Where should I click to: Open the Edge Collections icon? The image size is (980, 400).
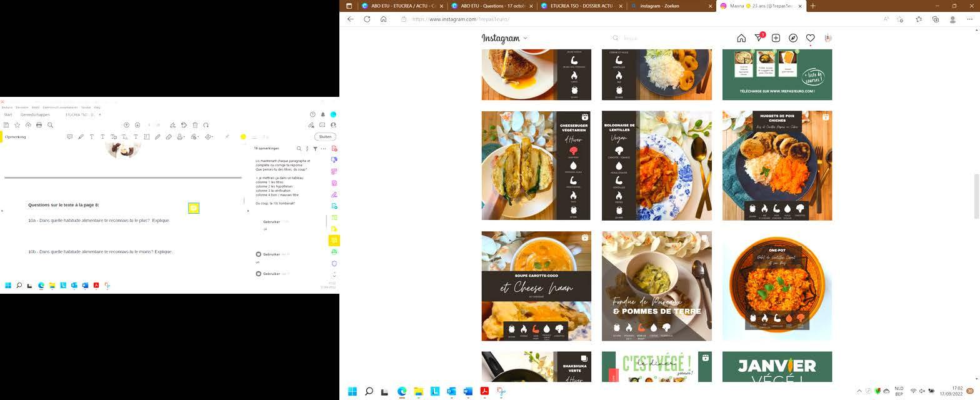[x=936, y=19]
